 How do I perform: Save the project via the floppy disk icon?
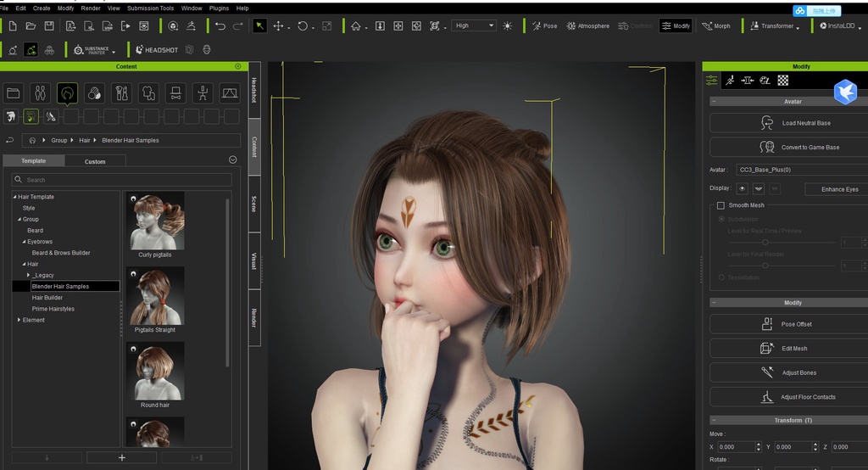[49, 26]
